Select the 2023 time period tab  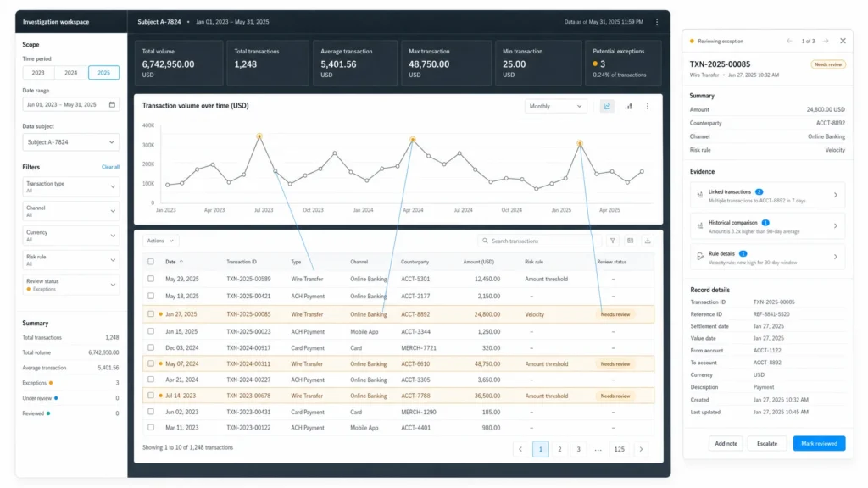tap(38, 73)
